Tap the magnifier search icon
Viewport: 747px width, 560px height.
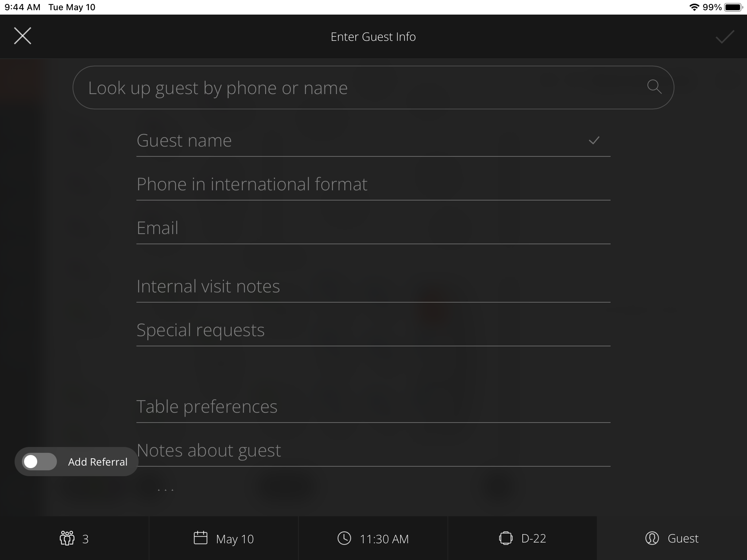tap(654, 87)
